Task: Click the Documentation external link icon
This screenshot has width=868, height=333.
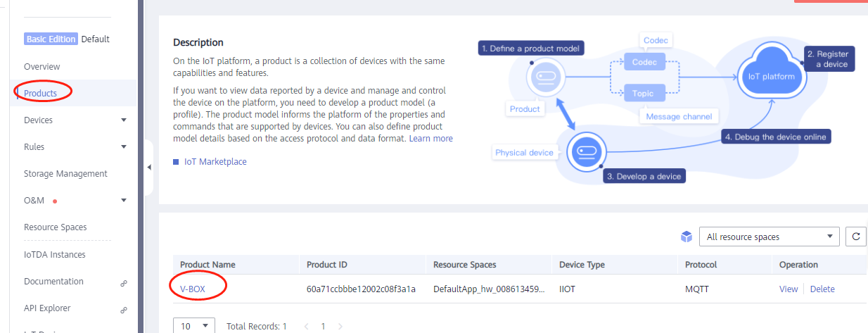Action: pos(124,282)
